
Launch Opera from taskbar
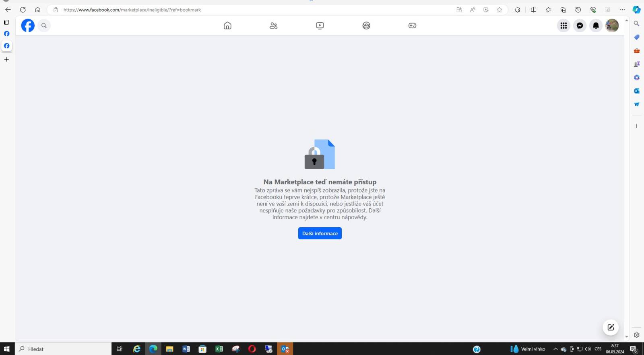click(252, 349)
